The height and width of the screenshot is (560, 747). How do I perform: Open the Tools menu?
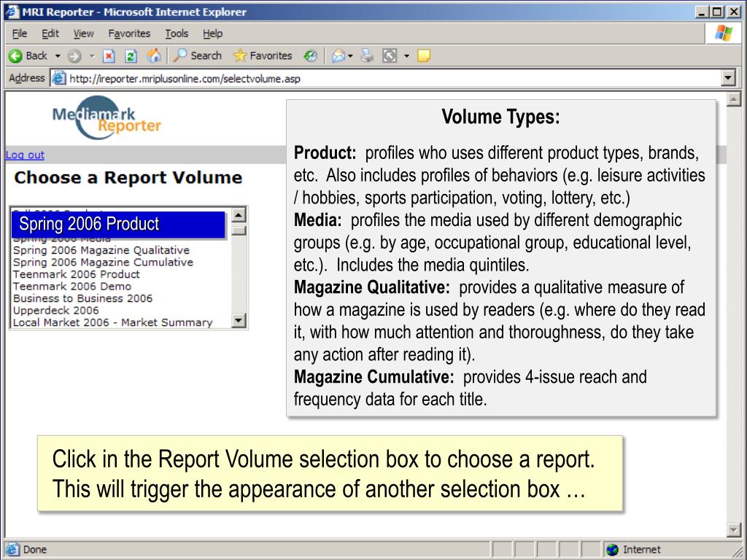pyautogui.click(x=177, y=34)
